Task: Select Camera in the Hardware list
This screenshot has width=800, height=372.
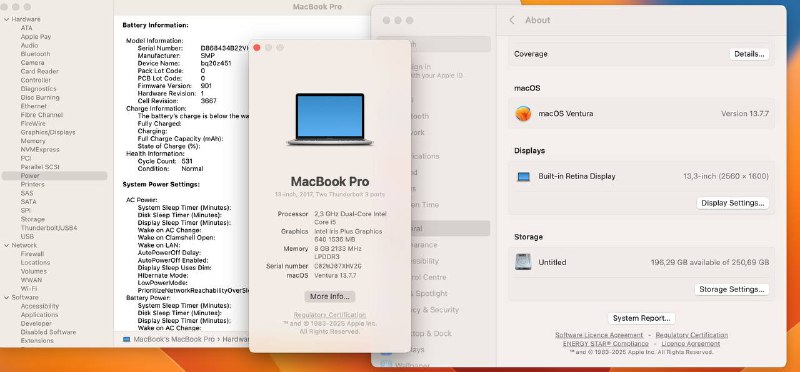Action: [32, 63]
